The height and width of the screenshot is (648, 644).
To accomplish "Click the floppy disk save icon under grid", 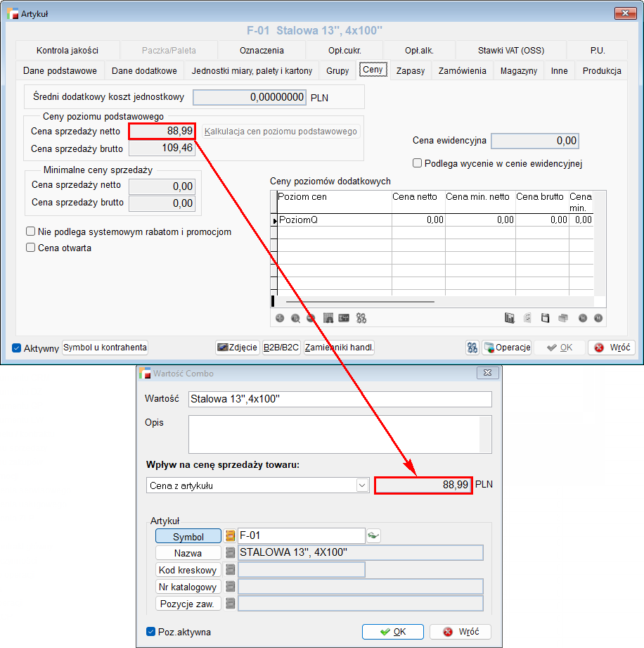I will tap(545, 318).
